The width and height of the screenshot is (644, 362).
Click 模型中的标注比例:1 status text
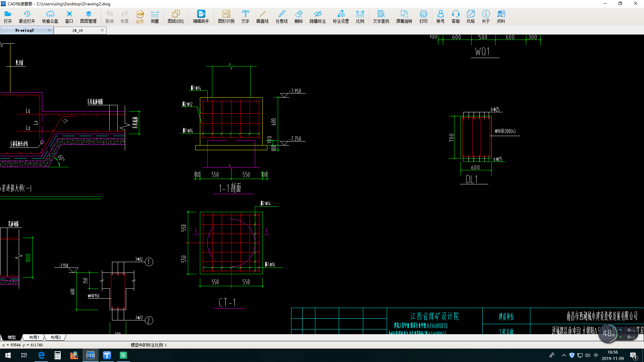[x=149, y=345]
